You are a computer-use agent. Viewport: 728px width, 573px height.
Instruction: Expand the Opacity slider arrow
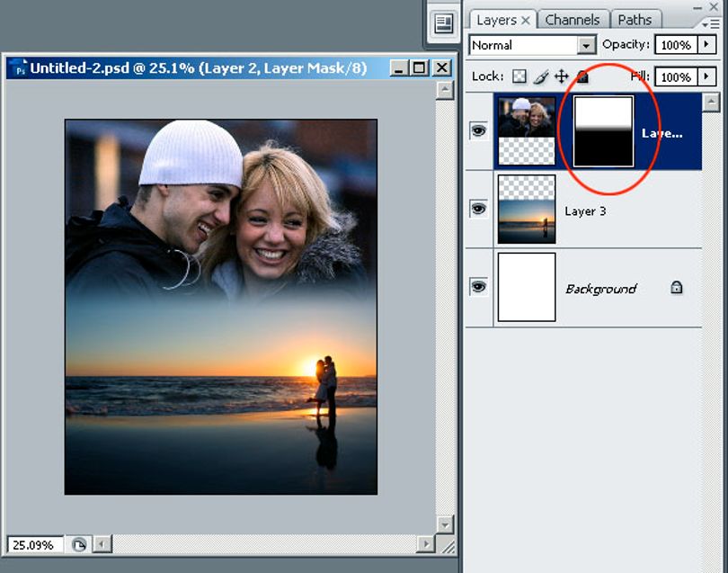[706, 45]
